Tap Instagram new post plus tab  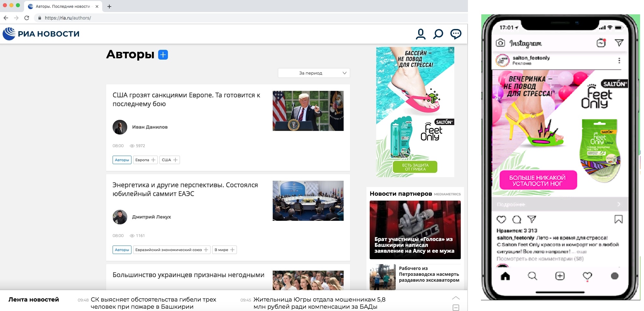point(560,276)
